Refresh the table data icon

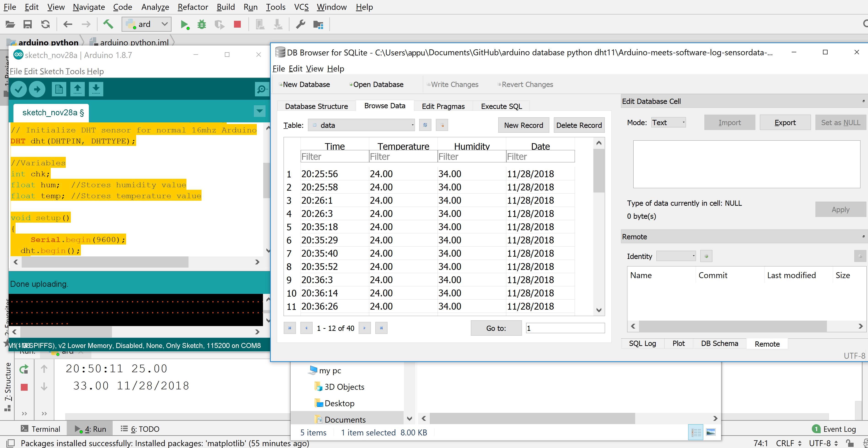pos(425,125)
